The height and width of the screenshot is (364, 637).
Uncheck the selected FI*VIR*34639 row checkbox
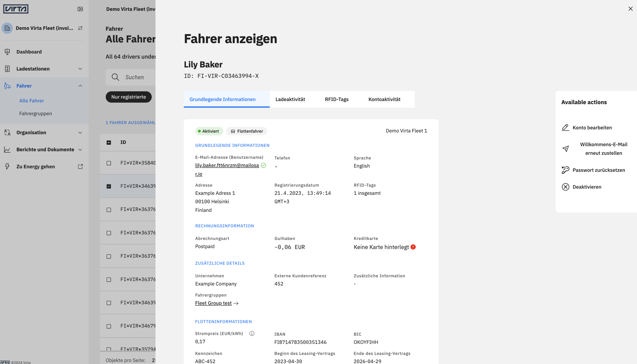point(109,186)
